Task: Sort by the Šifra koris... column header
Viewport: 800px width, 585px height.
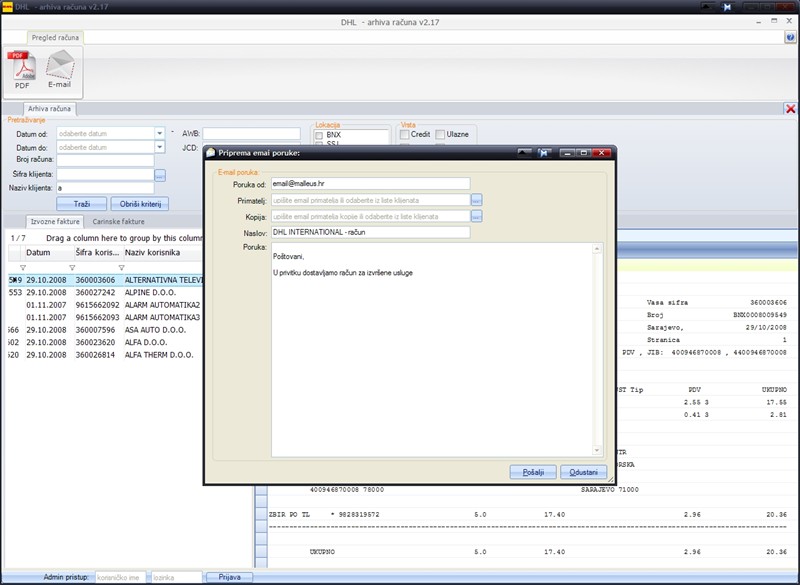Action: (98, 252)
